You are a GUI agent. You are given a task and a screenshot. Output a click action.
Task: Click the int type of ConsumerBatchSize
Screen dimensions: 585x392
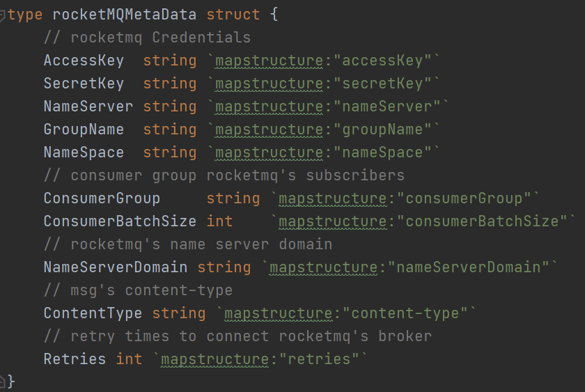[220, 221]
